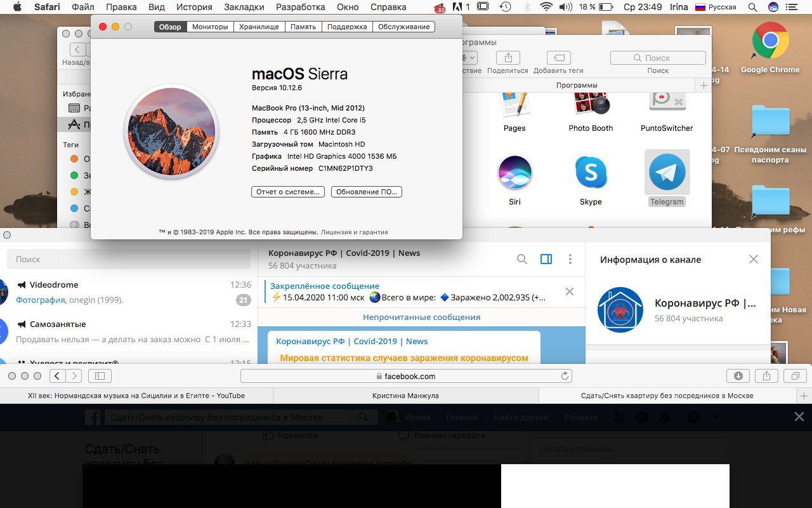Select Pages app in Finder window
This screenshot has width=812, height=508.
(514, 112)
